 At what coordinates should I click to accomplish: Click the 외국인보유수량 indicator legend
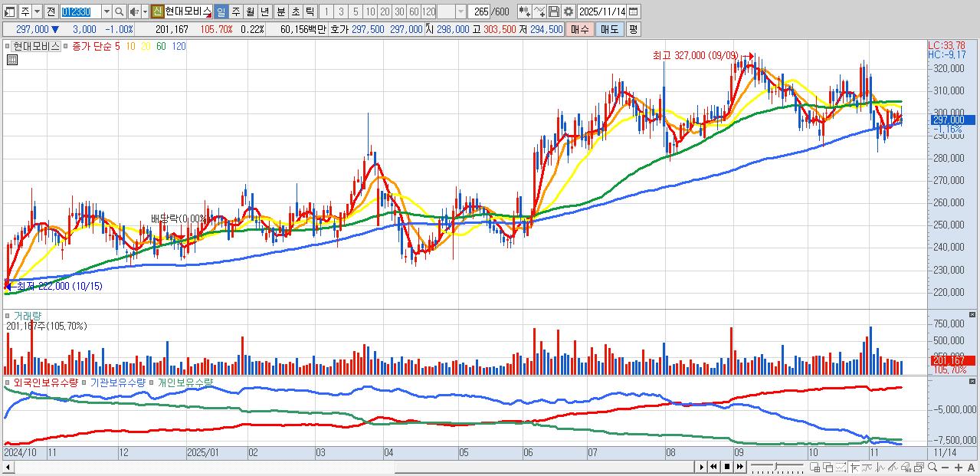click(45, 381)
